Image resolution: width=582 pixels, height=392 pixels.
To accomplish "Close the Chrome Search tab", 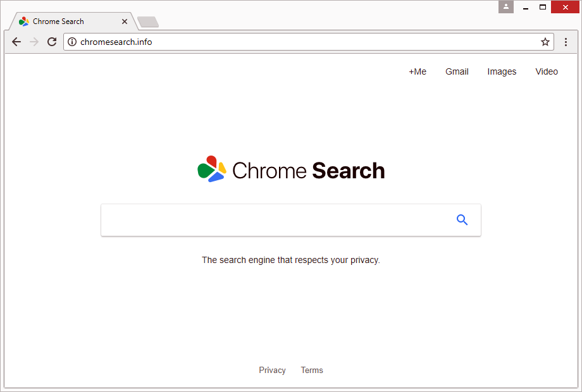I will pos(125,21).
